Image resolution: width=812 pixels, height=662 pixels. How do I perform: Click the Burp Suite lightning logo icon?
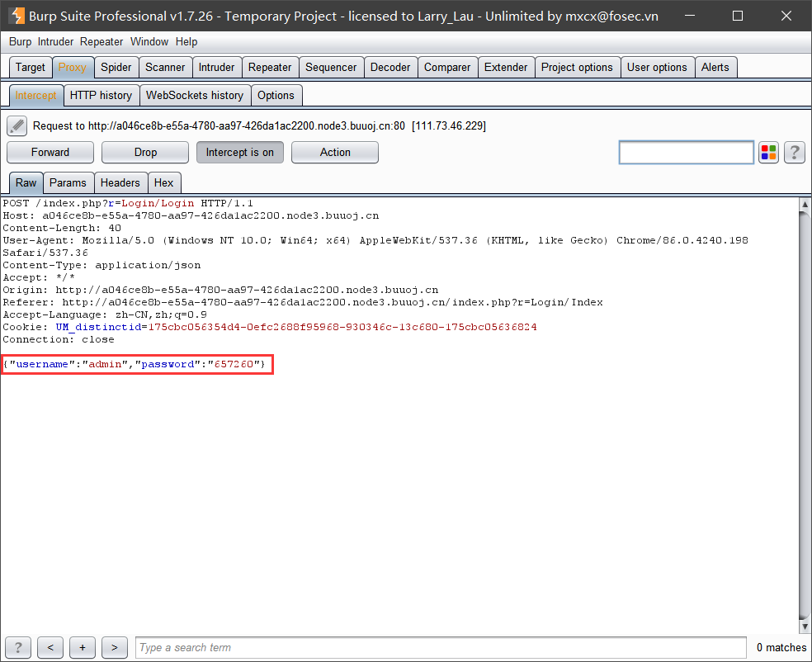(17, 16)
